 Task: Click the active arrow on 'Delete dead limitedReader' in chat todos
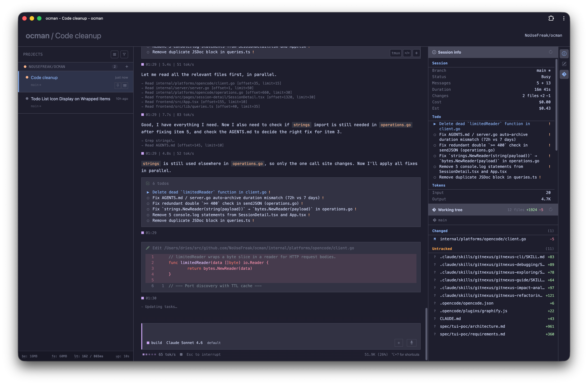pyautogui.click(x=148, y=192)
